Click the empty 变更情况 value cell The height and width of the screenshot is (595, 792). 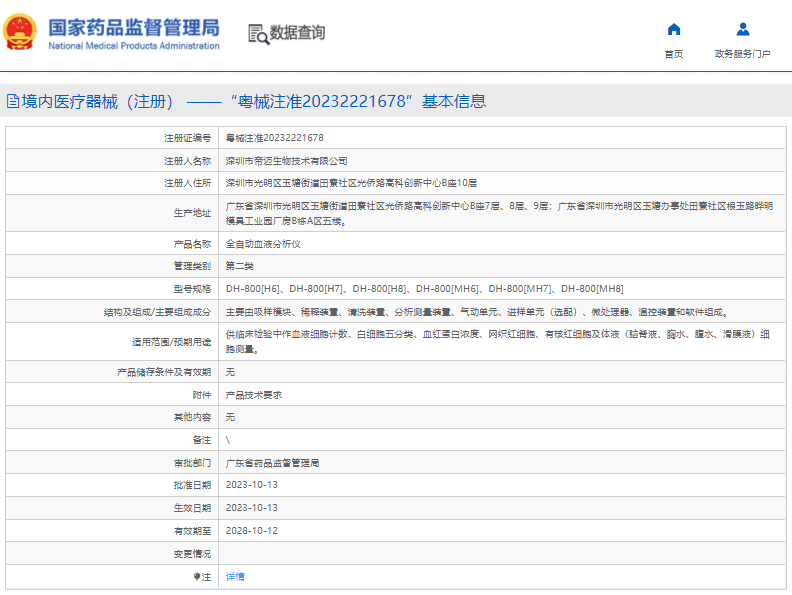502,554
